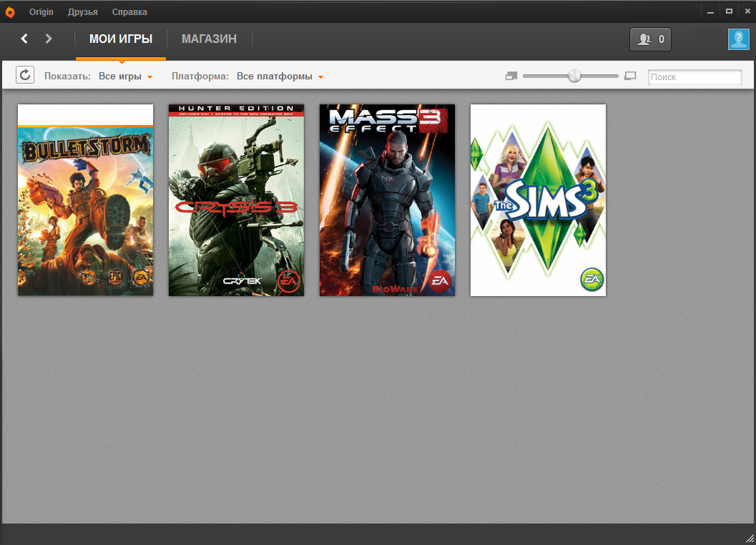Image resolution: width=756 pixels, height=545 pixels.
Task: Select the Bulletstorm game cover
Action: pos(85,200)
